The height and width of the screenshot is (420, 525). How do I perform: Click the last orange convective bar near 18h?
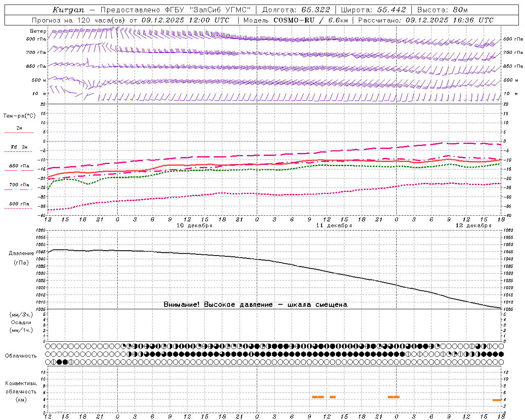click(497, 400)
